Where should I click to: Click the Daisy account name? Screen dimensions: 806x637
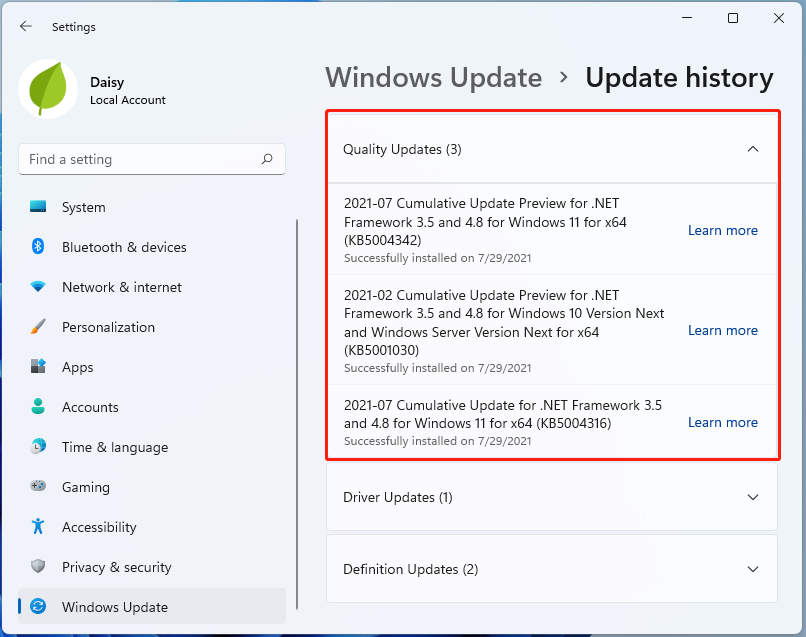click(107, 82)
